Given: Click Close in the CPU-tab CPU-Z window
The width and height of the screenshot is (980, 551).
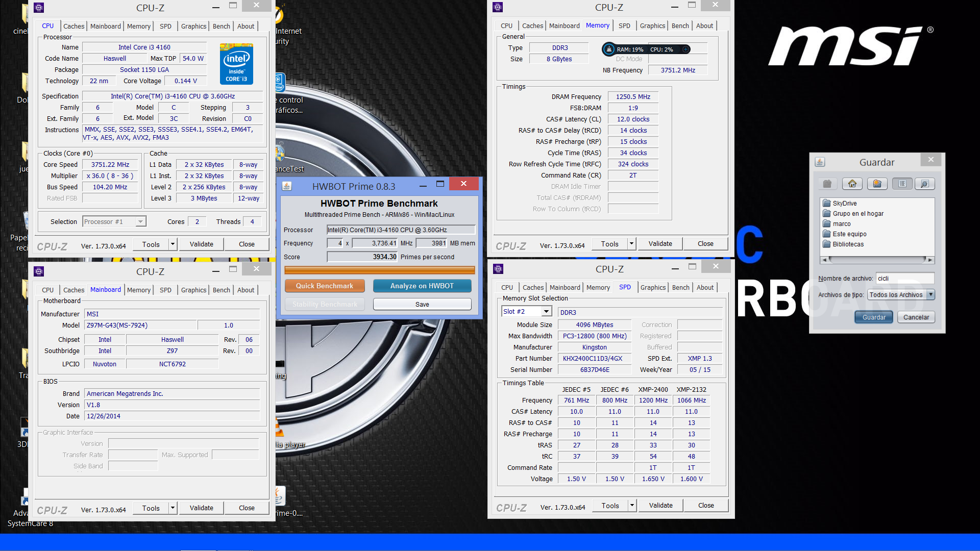Looking at the screenshot, I should (x=247, y=244).
